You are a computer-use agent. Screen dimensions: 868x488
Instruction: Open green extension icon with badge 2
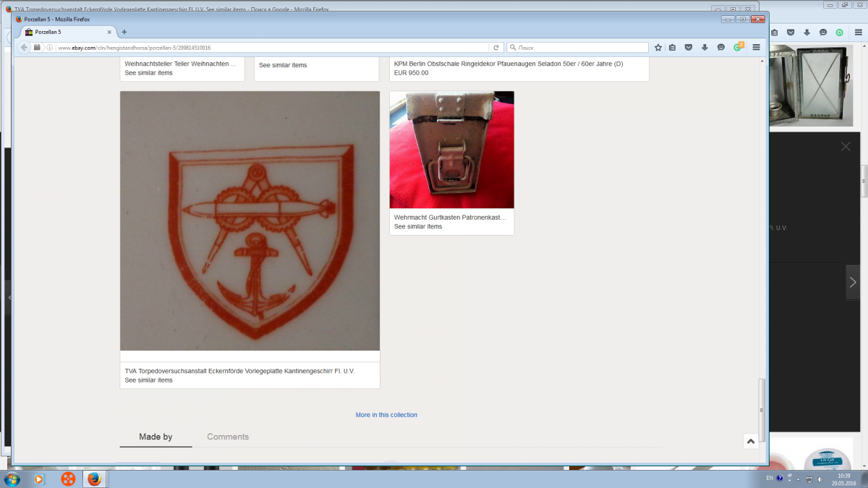[738, 47]
